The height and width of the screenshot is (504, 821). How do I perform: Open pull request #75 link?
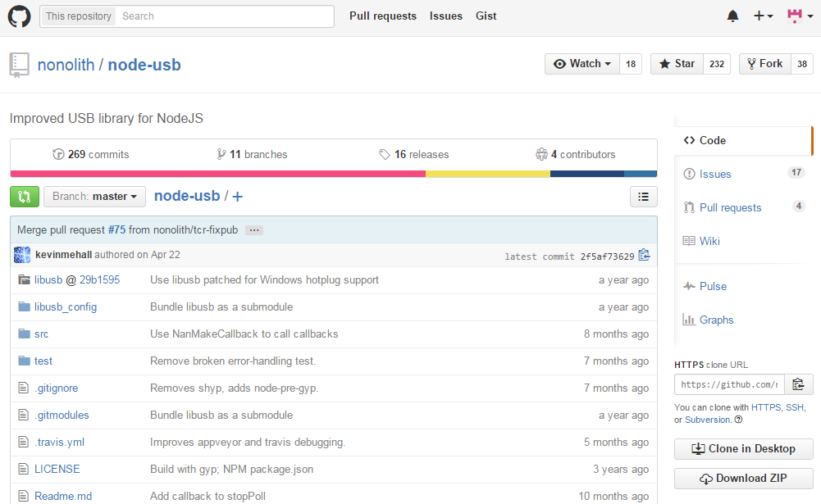[x=116, y=229]
